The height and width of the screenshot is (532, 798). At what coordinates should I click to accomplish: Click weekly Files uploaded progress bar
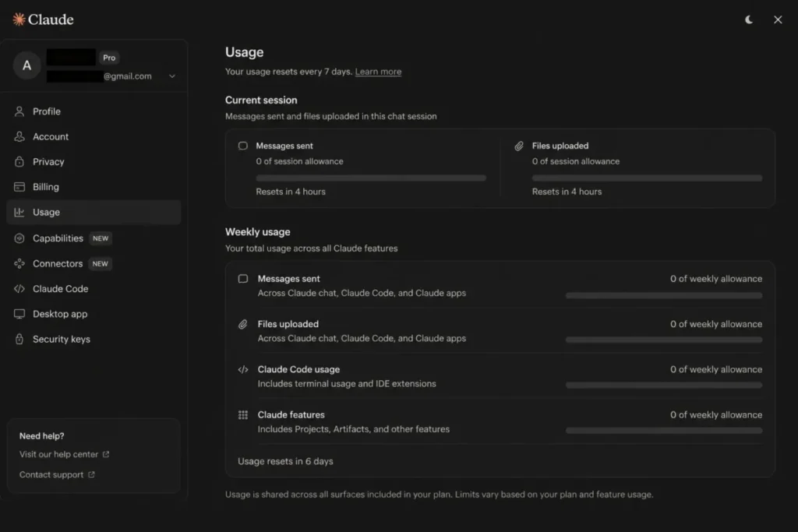tap(664, 340)
